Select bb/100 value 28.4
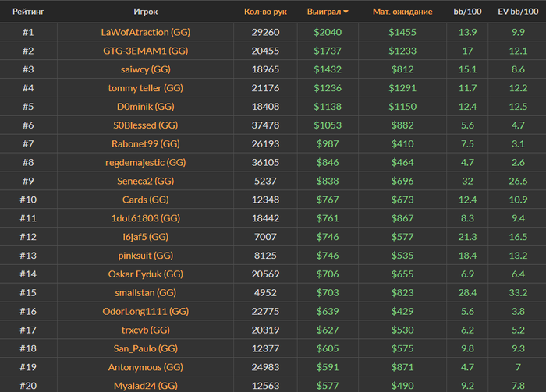This screenshot has width=546, height=392. point(467,293)
